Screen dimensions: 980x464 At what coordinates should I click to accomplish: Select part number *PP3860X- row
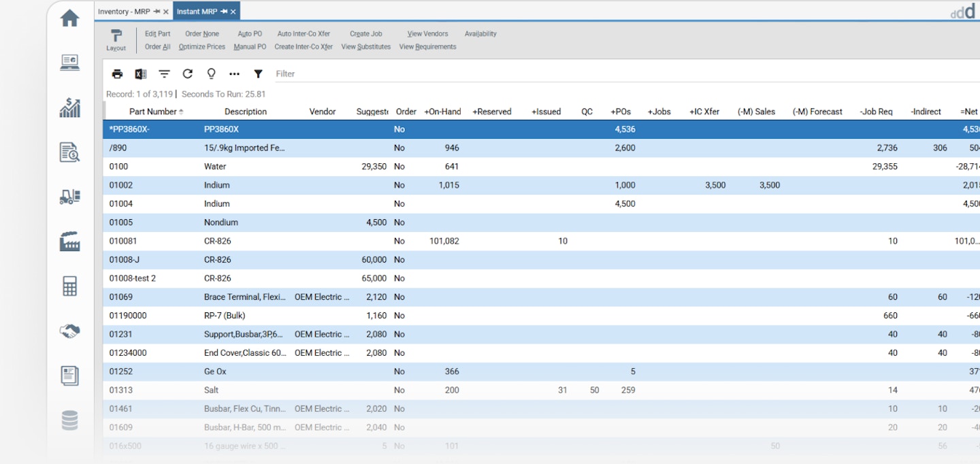[x=542, y=129]
